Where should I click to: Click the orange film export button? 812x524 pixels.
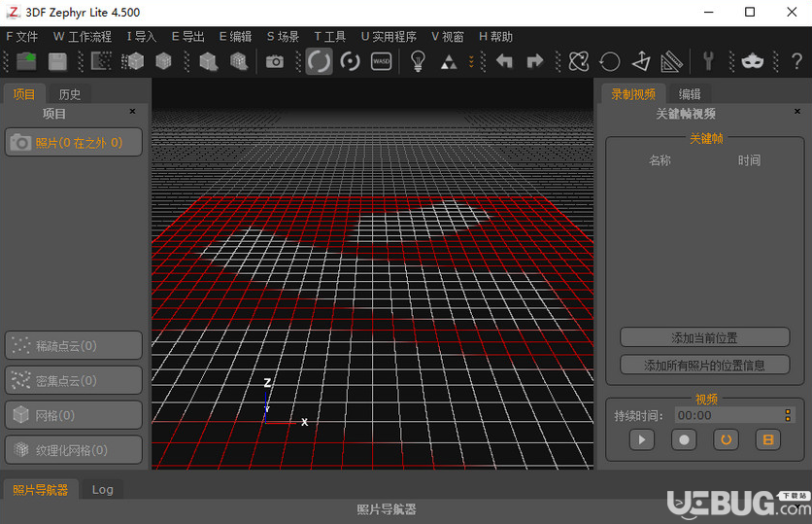pyautogui.click(x=768, y=439)
